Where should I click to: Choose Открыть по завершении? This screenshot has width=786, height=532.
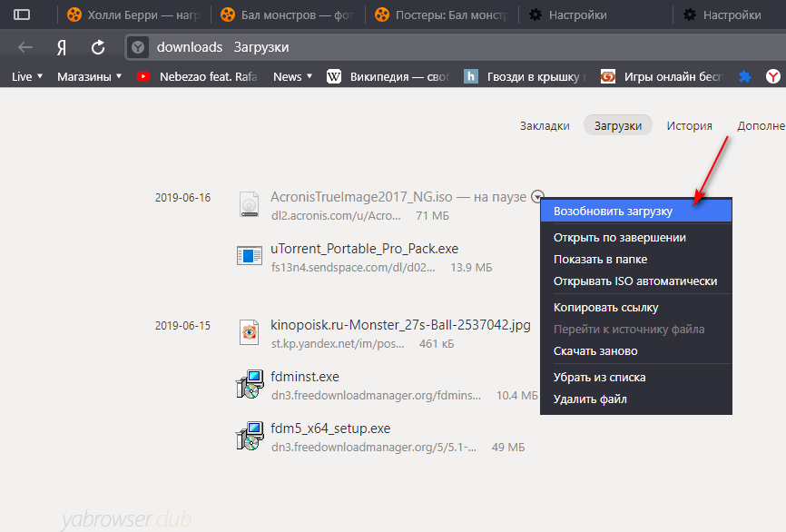(x=636, y=238)
